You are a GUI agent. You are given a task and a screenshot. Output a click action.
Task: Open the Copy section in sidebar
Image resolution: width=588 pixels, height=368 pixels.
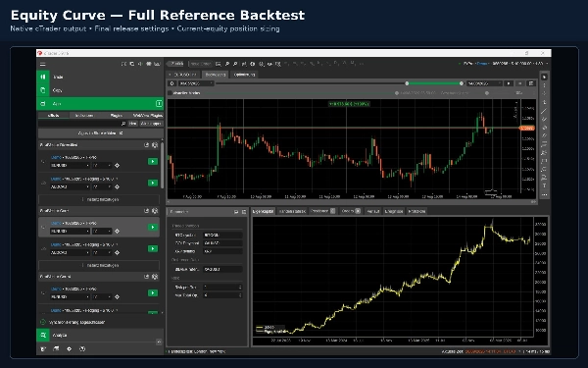click(x=100, y=90)
